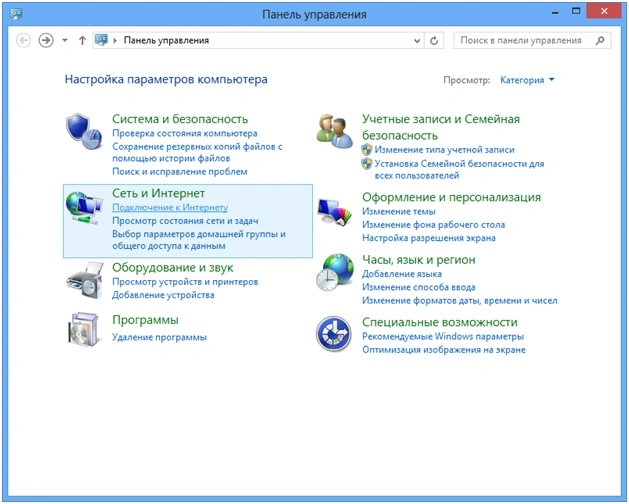Click the Appearance and Personalization monitor icon
This screenshot has height=504, width=629.
point(334,212)
